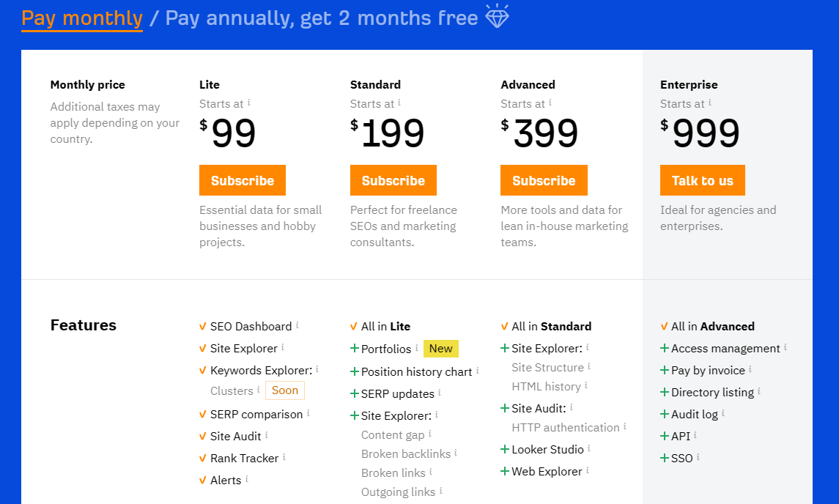Click info icon next to Web Explorer

(x=588, y=470)
